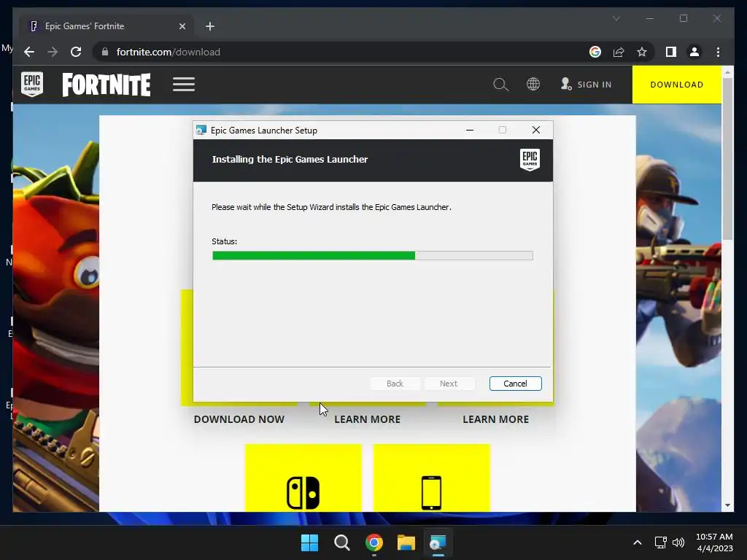This screenshot has height=560, width=747.
Task: Open site search magnifier icon
Action: pyautogui.click(x=500, y=85)
